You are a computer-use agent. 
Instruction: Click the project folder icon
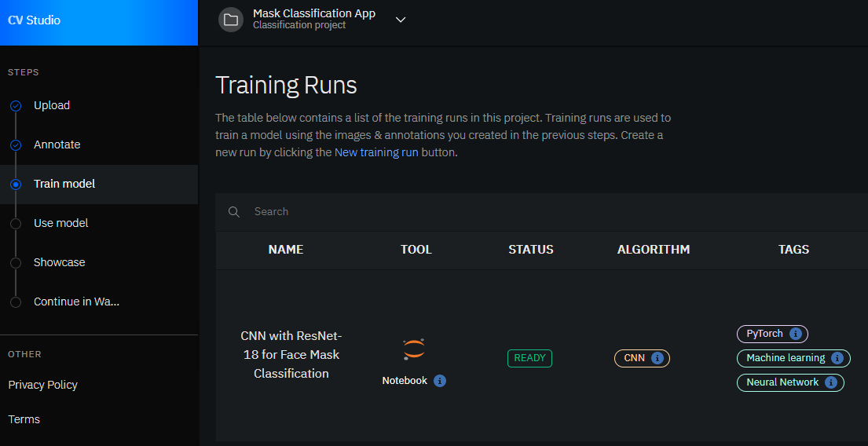pyautogui.click(x=231, y=20)
